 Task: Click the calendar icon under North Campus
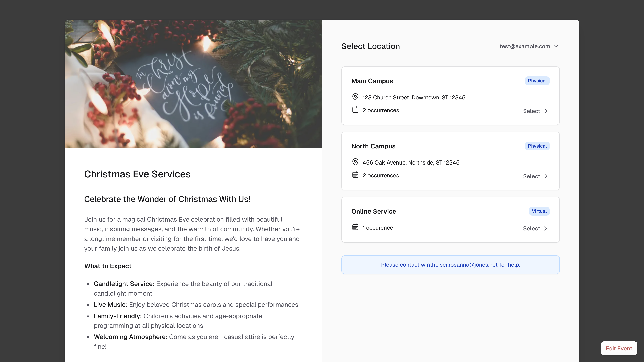pyautogui.click(x=355, y=175)
